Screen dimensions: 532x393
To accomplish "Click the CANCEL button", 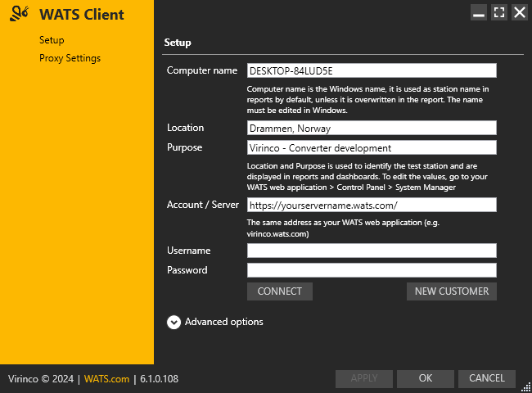I will pyautogui.click(x=487, y=378).
